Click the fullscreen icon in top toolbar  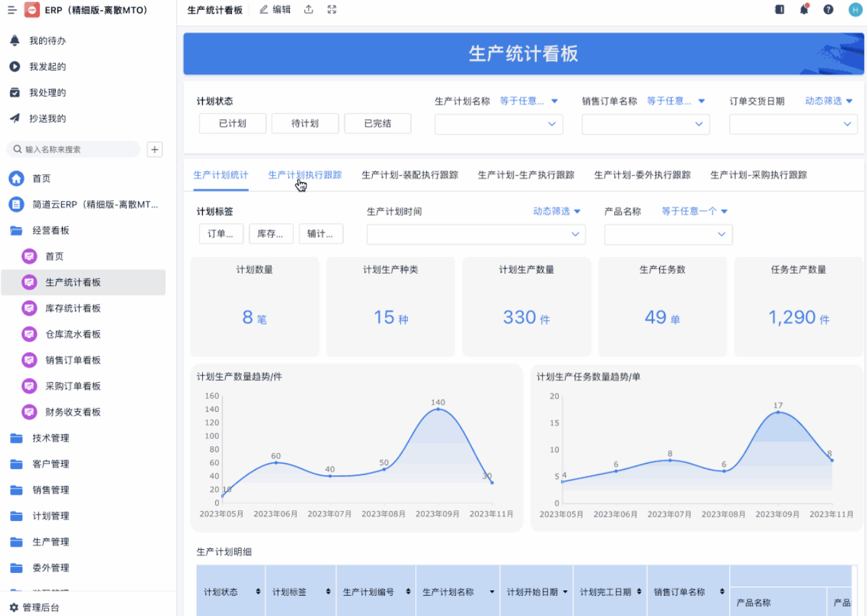(332, 9)
